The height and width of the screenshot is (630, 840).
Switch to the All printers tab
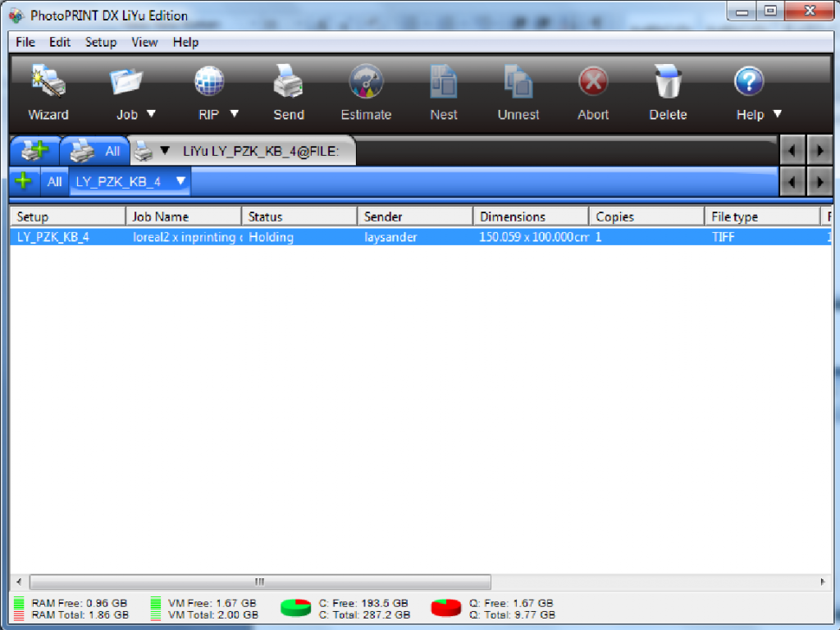[x=97, y=151]
